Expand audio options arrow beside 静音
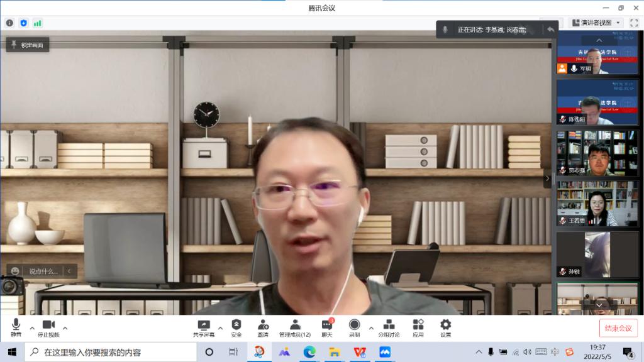Screen dimensions: 644x362 [32, 328]
